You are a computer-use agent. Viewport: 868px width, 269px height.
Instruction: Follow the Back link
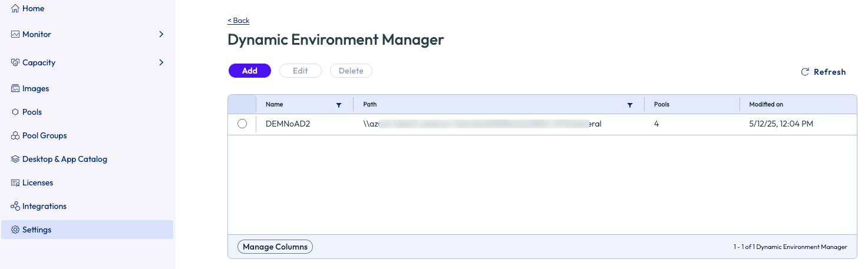pos(239,21)
